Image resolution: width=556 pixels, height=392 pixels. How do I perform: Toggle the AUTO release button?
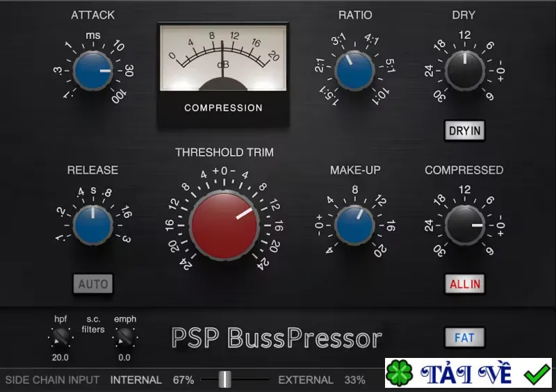[x=93, y=284]
